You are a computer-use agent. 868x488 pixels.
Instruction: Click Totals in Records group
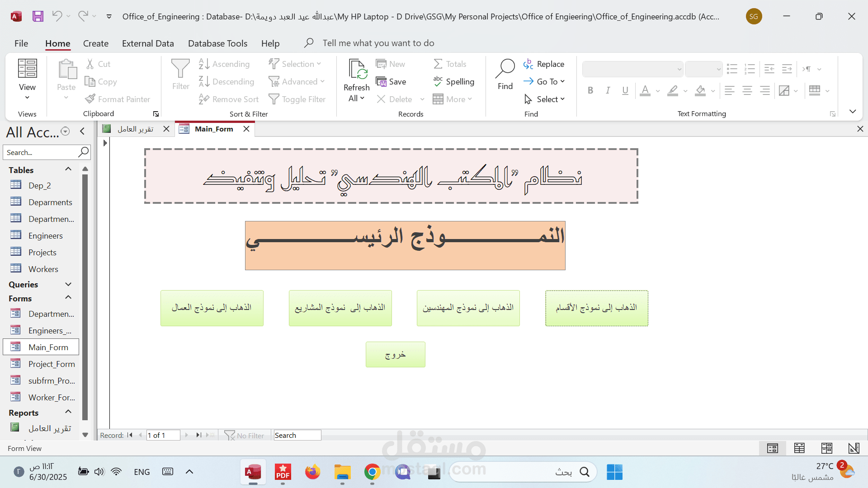450,64
